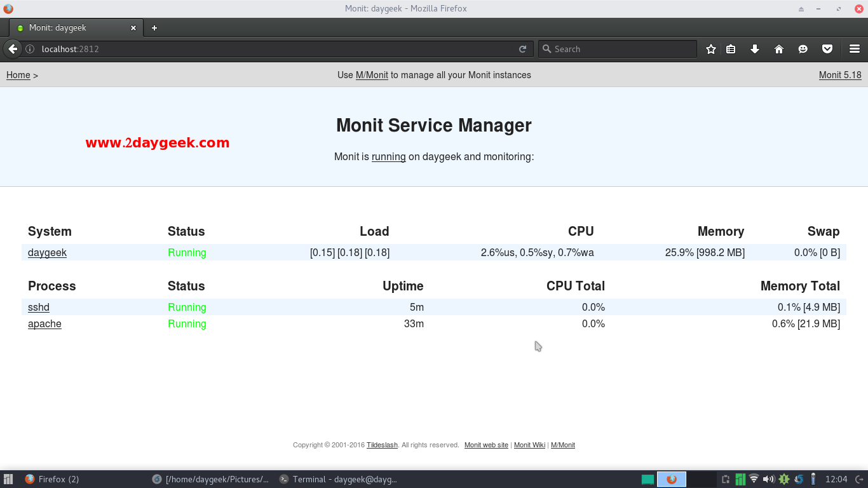Open the sshd process details
The image size is (868, 488).
tap(39, 307)
